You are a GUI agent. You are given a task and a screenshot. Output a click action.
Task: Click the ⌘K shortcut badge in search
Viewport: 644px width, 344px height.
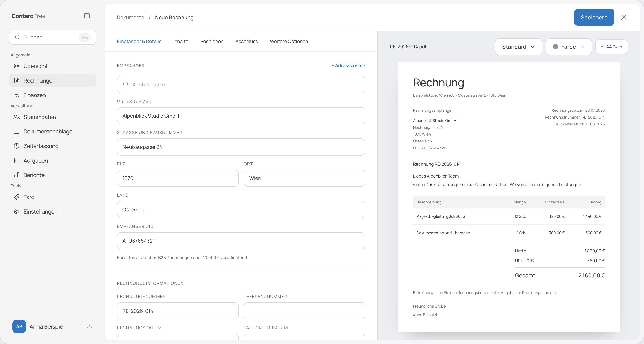[85, 37]
